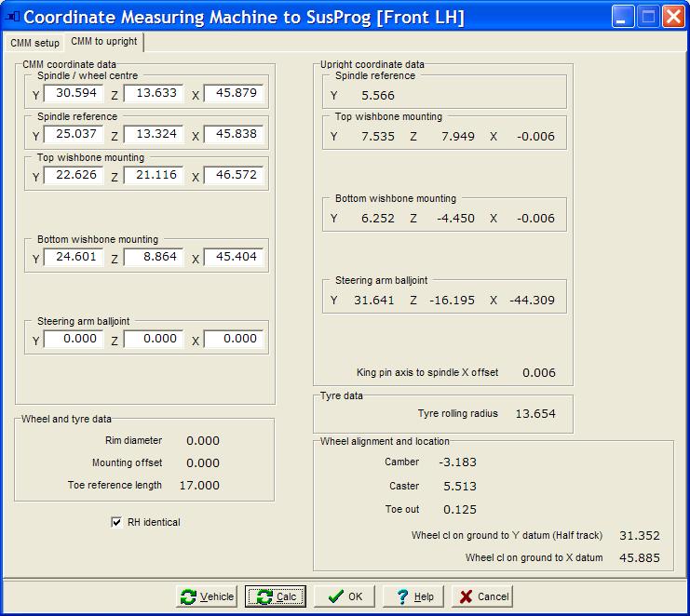Screen dimensions: 690x616
Task: Click the Spindle reference Y input
Action: (x=74, y=134)
